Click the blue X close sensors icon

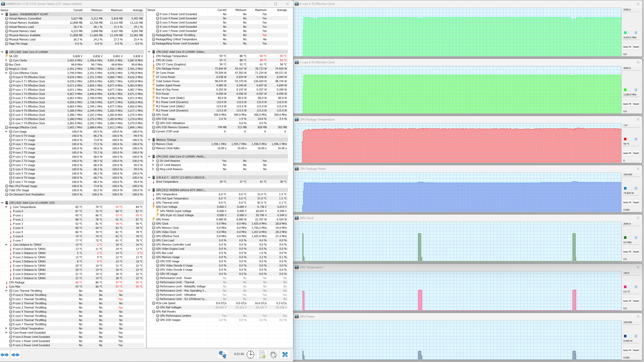285,354
